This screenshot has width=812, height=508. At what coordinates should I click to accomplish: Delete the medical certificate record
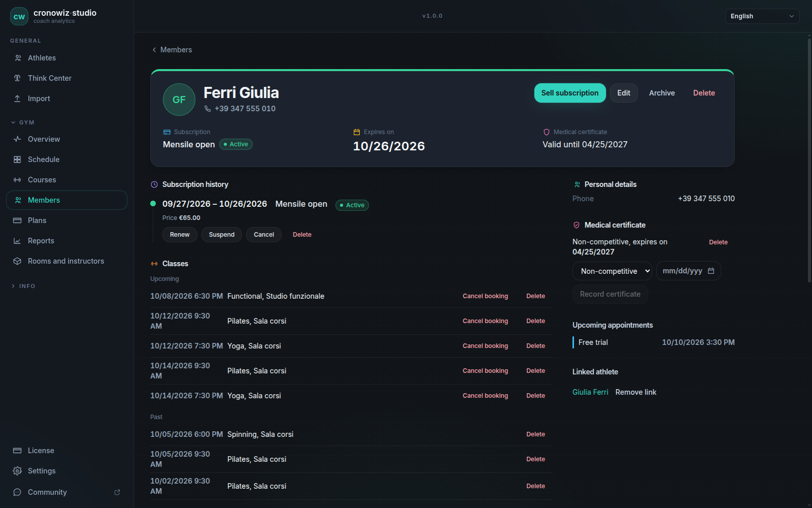coord(718,242)
